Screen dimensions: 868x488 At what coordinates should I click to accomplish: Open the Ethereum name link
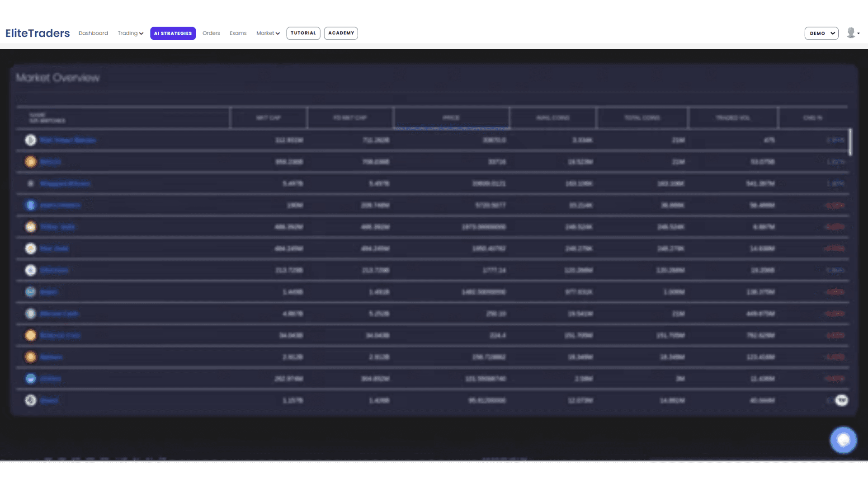(54, 270)
